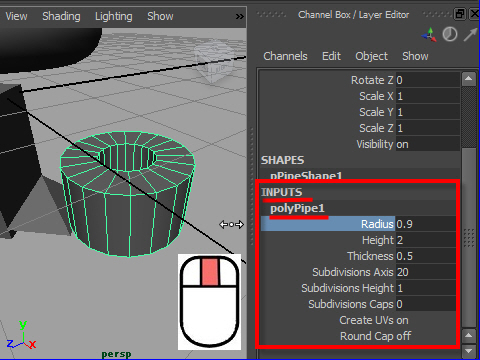This screenshot has height=360, width=480.
Task: Float the Channel Box panel with the undock icon
Action: [460, 14]
